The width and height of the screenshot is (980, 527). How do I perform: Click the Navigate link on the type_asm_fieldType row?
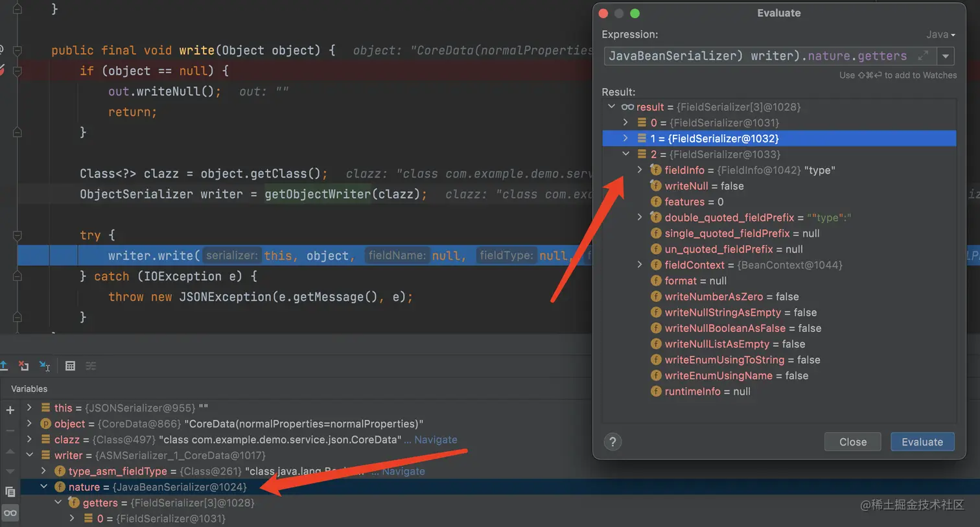coord(403,471)
